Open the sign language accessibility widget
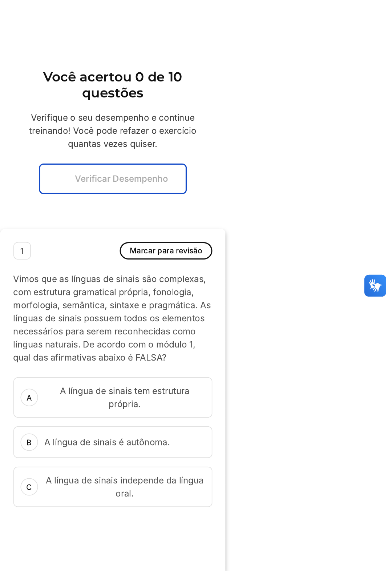 coord(375,286)
